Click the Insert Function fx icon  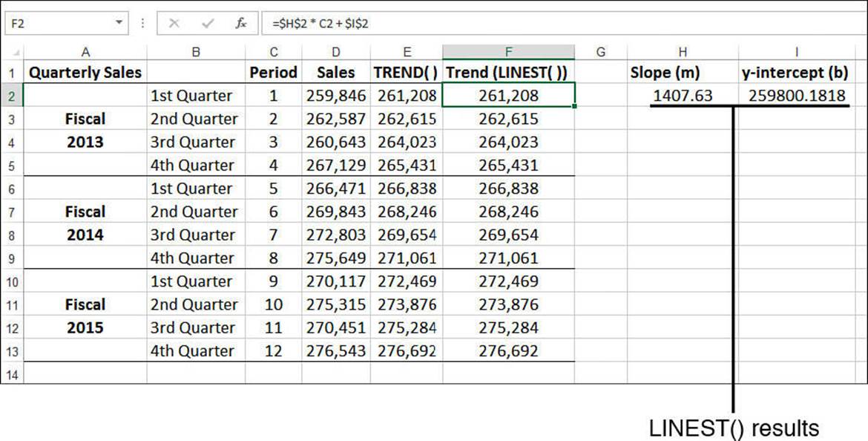click(240, 24)
